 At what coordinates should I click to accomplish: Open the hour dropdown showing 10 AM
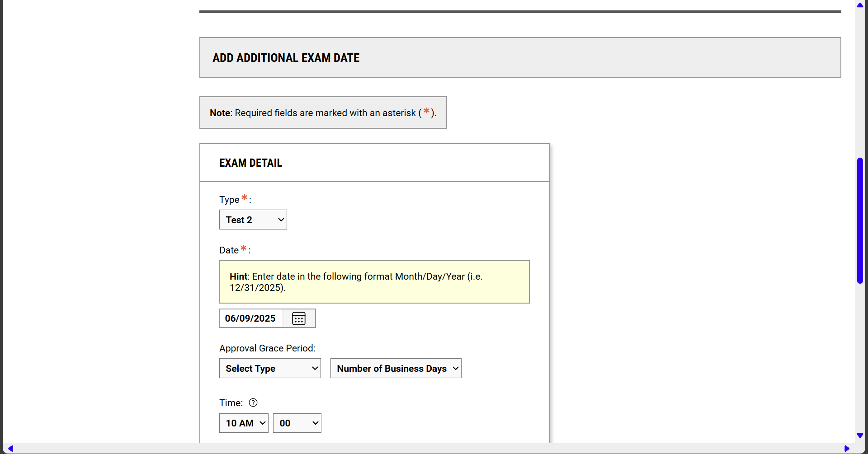[x=244, y=423]
